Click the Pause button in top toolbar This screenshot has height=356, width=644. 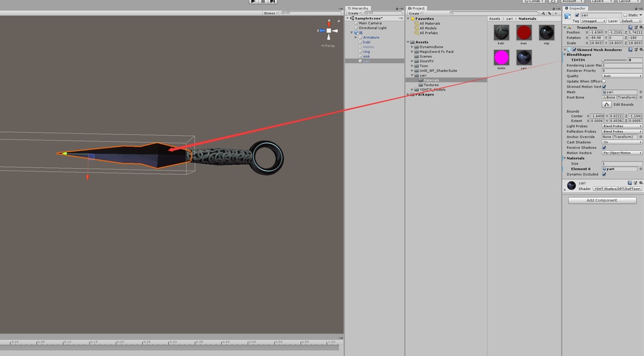[263, 2]
